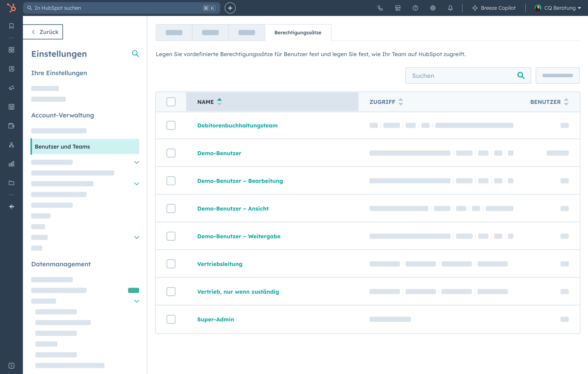
Task: Open the marketing megaphone icon in sidebar
Action: [11, 88]
